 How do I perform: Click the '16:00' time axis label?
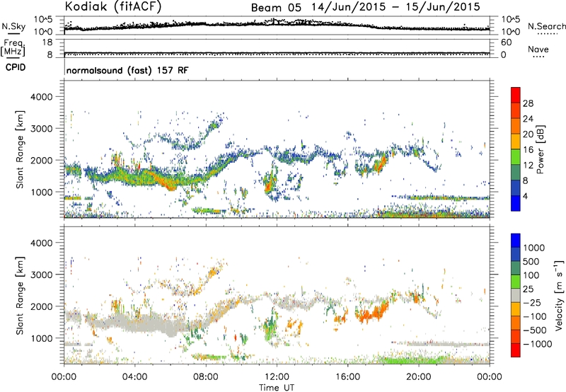click(347, 377)
